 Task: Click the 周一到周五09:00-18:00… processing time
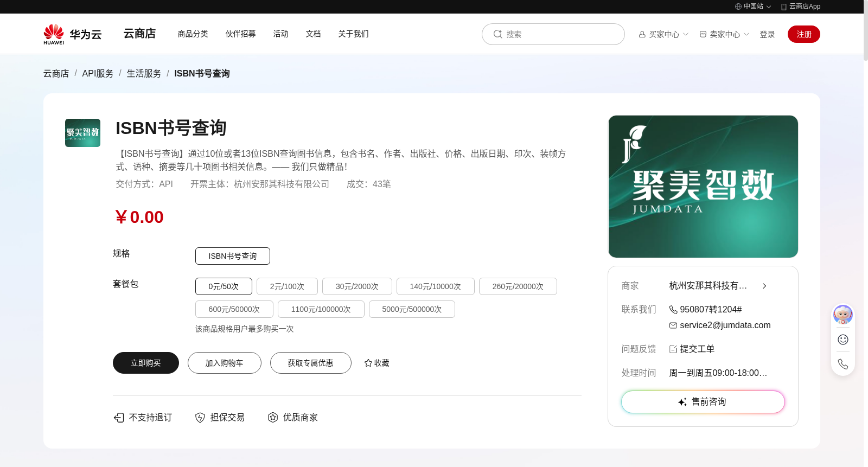tap(718, 373)
